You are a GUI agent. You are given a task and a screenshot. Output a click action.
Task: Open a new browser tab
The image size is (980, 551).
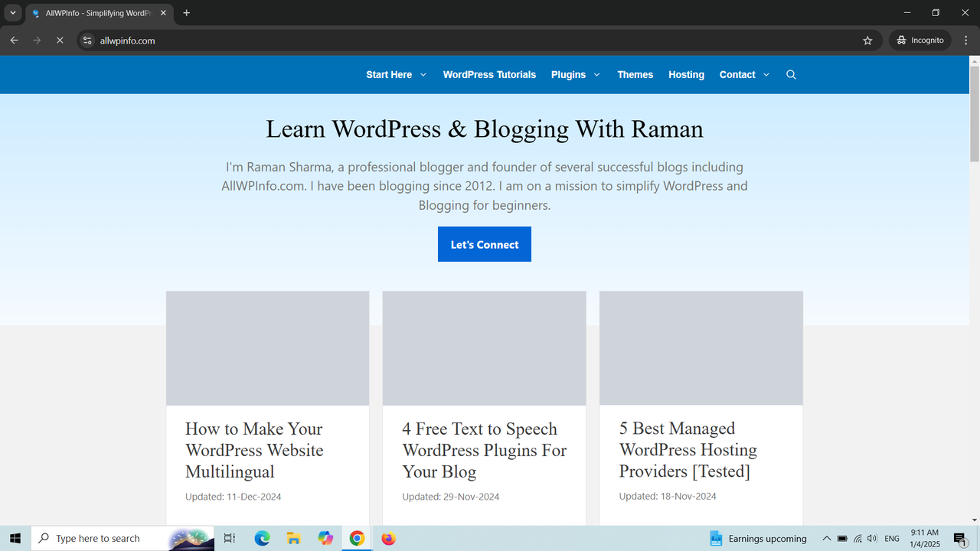pyautogui.click(x=186, y=13)
